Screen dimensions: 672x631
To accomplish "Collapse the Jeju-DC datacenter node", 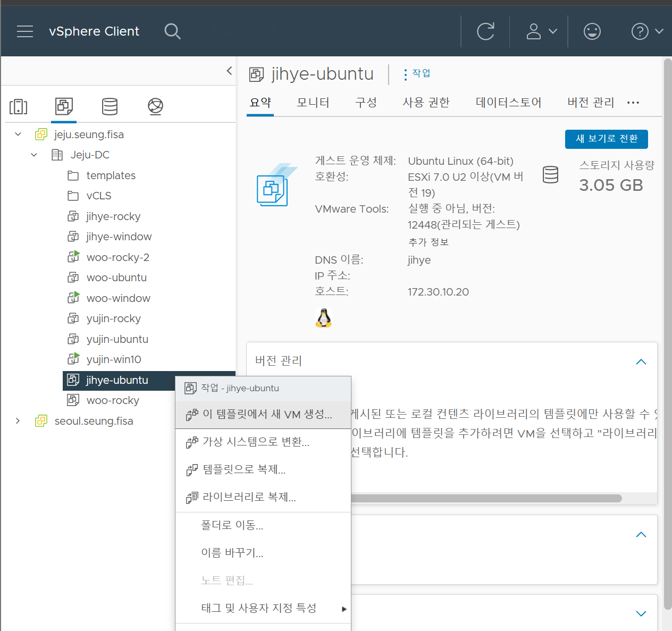I will [x=34, y=155].
